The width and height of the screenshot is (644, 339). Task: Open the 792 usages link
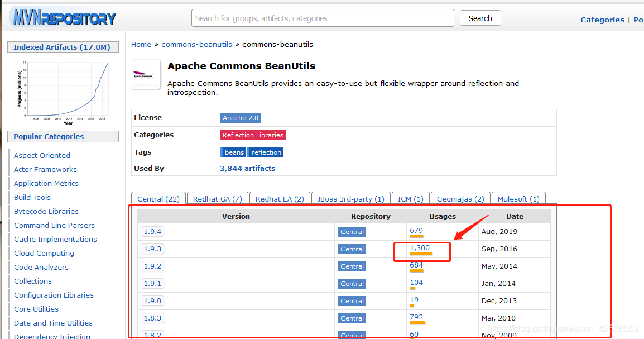click(x=416, y=317)
